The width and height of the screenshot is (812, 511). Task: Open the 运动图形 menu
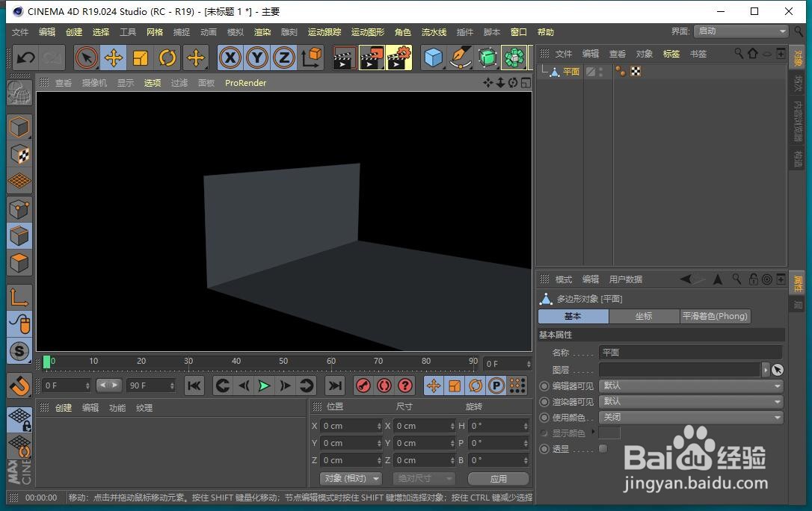pyautogui.click(x=368, y=32)
